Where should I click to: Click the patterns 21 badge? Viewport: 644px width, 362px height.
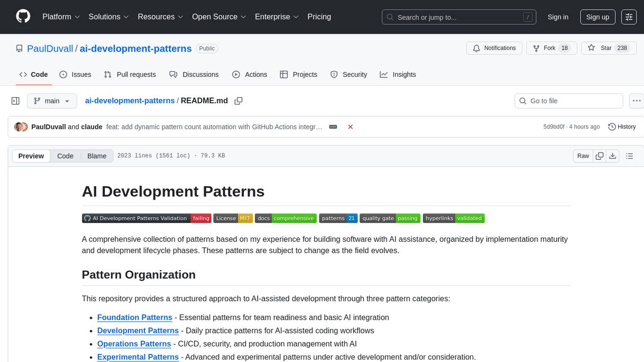coord(338,218)
